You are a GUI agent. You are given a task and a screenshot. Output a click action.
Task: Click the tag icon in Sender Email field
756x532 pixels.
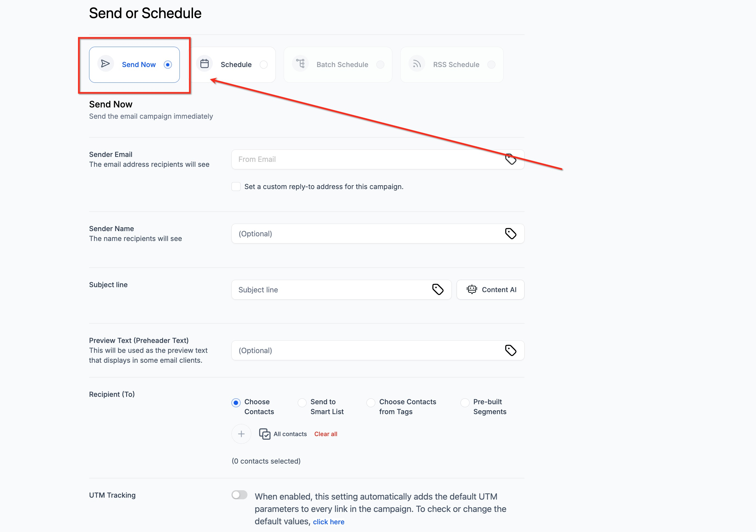pos(510,159)
